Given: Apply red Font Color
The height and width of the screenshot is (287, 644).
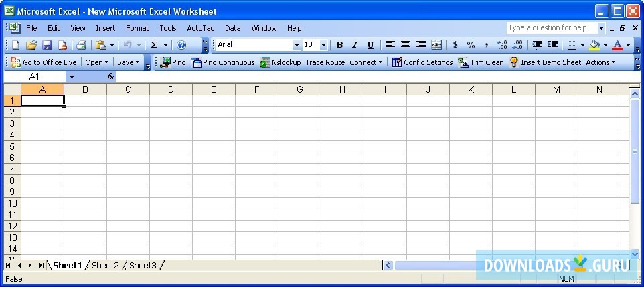Looking at the screenshot, I should pyautogui.click(x=617, y=45).
